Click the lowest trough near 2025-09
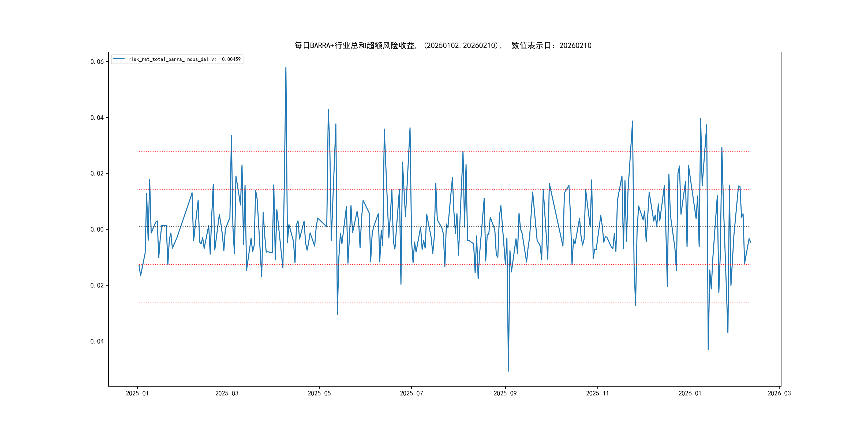 tap(508, 371)
